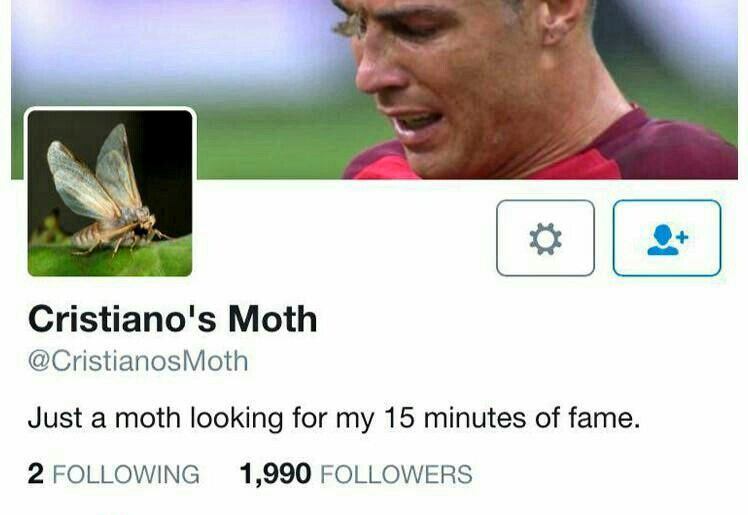Tap the following count number 2
This screenshot has width=748, height=515.
pyautogui.click(x=36, y=474)
